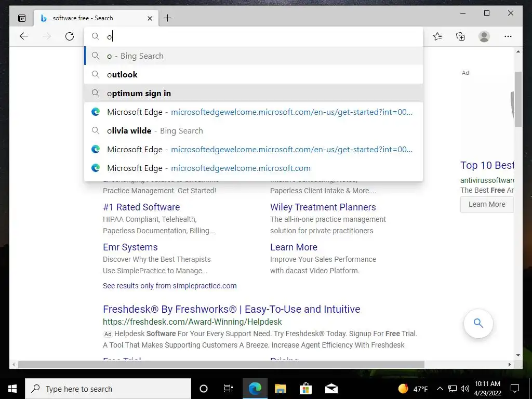
Task: Show hidden system tray icons
Action: coord(440,389)
